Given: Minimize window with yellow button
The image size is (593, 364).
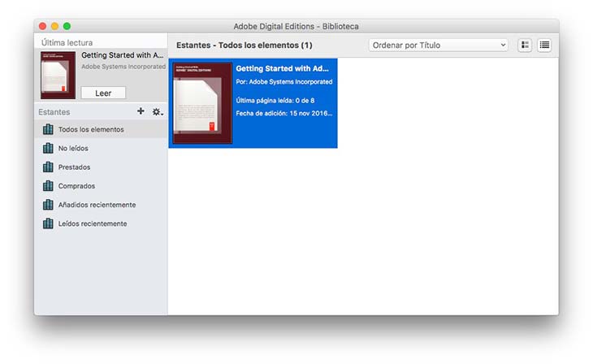Looking at the screenshot, I should point(55,26).
